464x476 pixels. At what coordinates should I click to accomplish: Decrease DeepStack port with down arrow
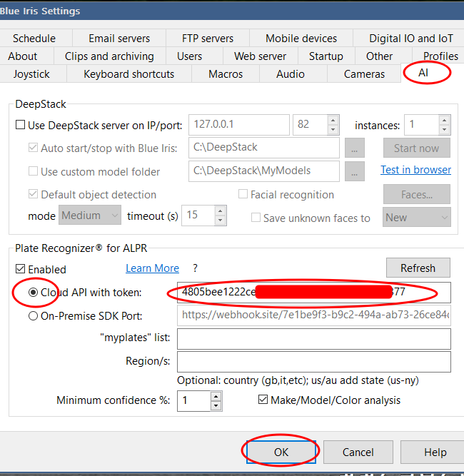333,130
